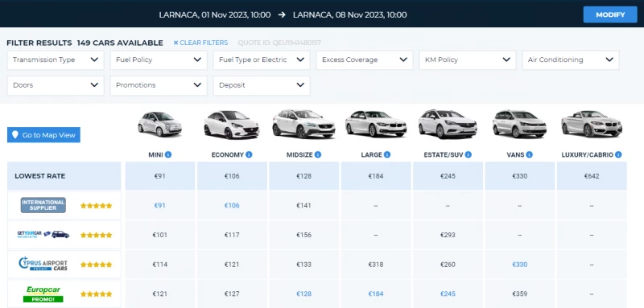Select the Mini car thumbnail image
Image resolution: width=644 pixels, height=308 pixels.
(x=159, y=124)
